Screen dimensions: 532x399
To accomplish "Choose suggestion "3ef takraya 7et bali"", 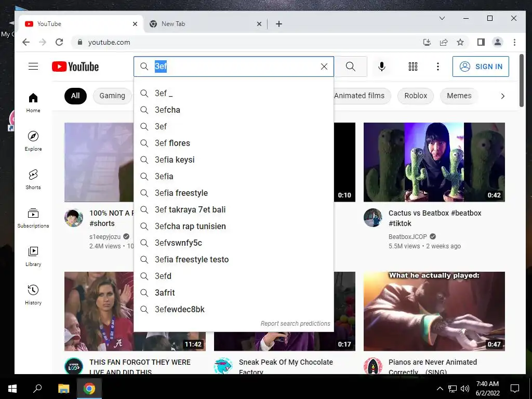I will point(234,210).
